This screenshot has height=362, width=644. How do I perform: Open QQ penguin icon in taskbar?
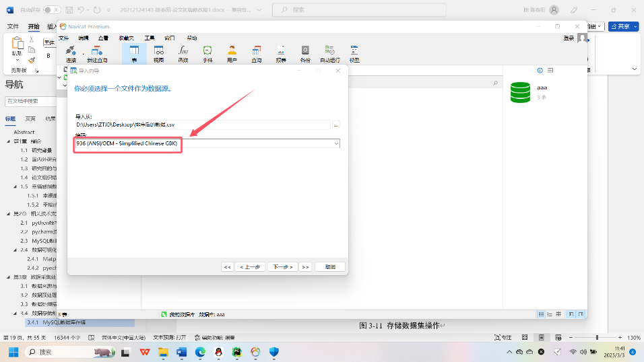click(x=218, y=352)
